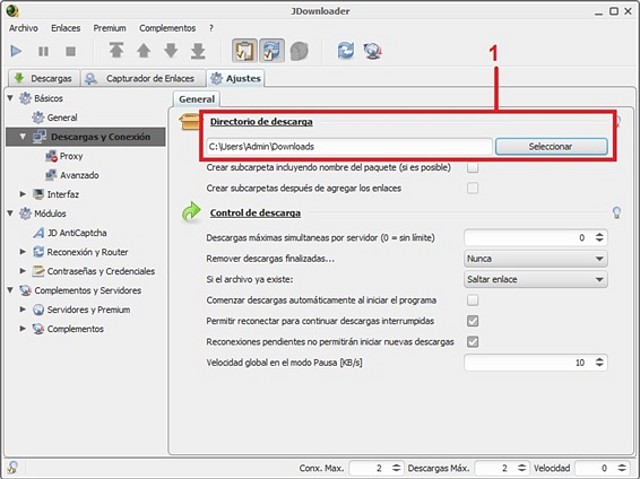640x479 pixels.
Task: Click stepper for Velocidad global en modo Pausa
Action: [x=599, y=362]
